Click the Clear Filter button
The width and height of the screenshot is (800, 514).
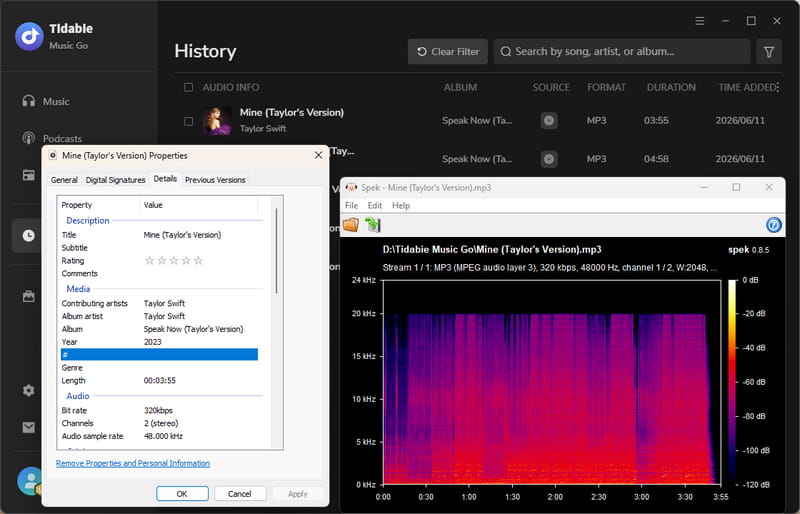tap(448, 52)
